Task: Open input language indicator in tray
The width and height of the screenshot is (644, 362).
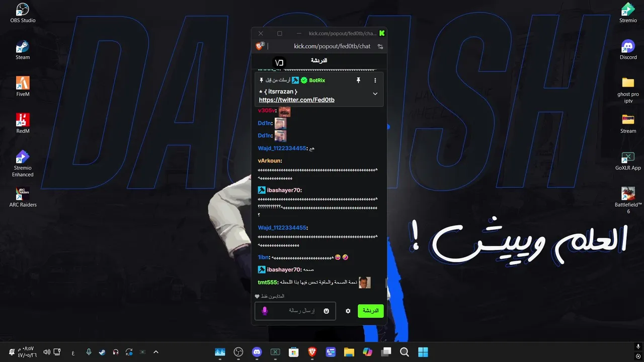Action: 73,352
